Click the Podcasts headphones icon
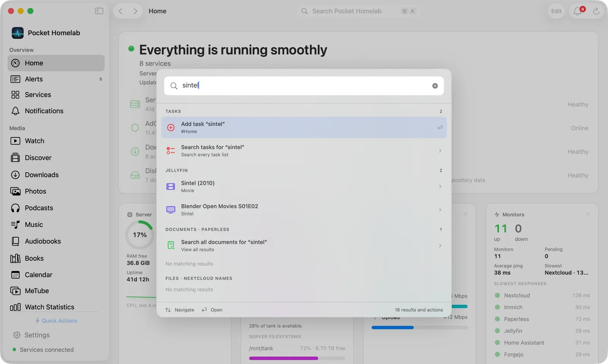Screen dimensions: 608x364 [x=15, y=208]
